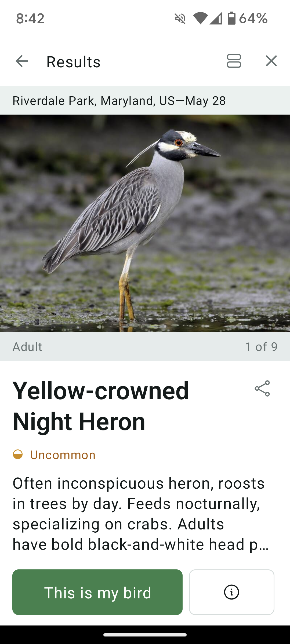Tap the 1 of 9 photo counter
Viewport: 290px width, 644px height.
pyautogui.click(x=261, y=346)
